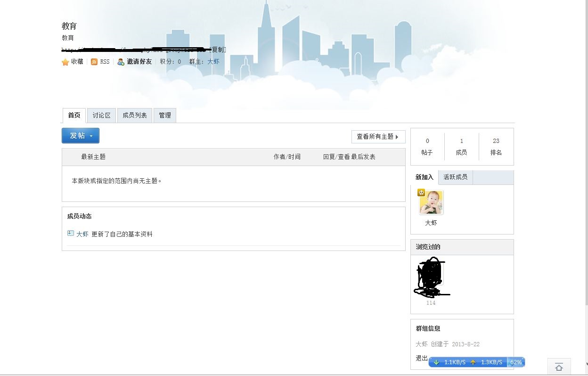Open the 讨论区 tab
This screenshot has height=376, width=588.
[101, 115]
